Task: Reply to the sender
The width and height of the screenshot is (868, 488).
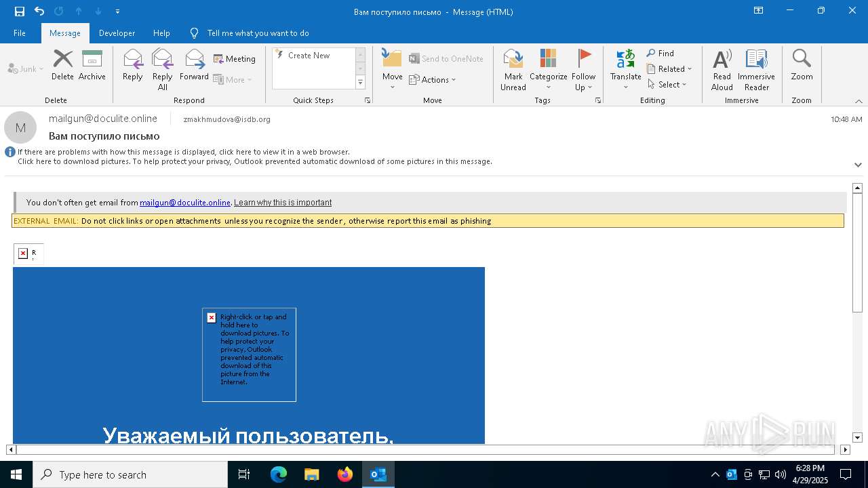Action: click(x=133, y=65)
